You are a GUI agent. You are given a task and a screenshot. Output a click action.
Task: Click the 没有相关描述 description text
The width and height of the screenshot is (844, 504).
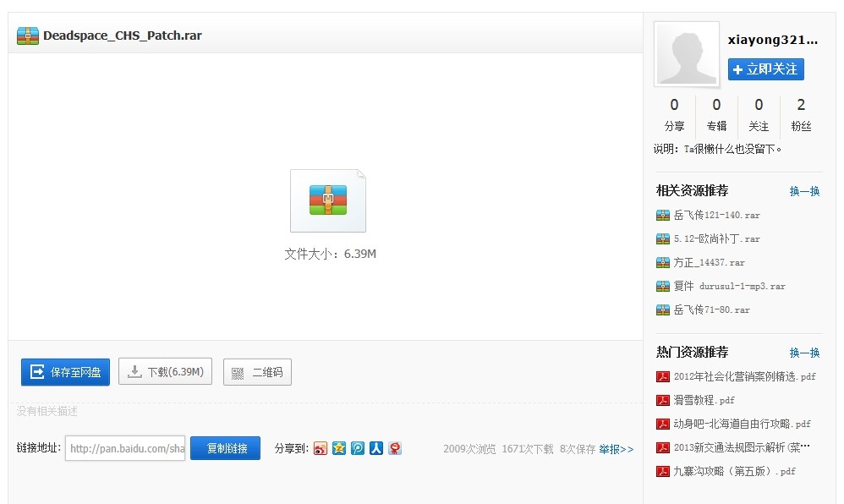tap(47, 411)
